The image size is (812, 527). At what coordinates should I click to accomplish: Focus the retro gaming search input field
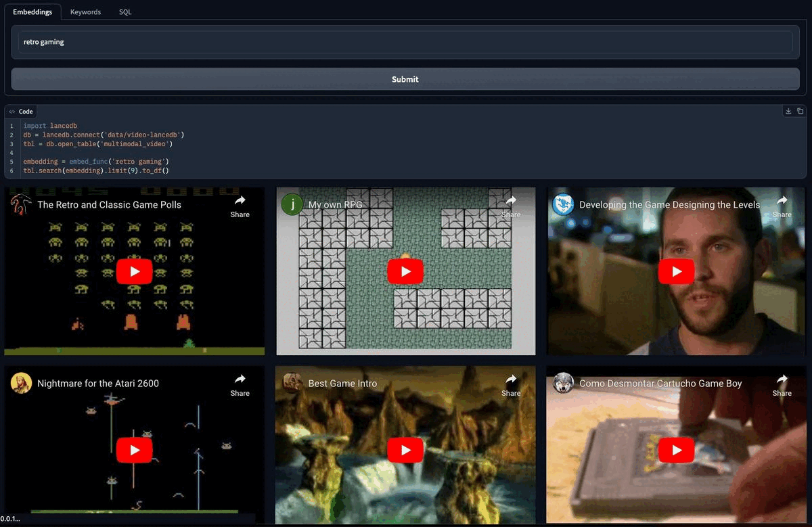[405, 42]
